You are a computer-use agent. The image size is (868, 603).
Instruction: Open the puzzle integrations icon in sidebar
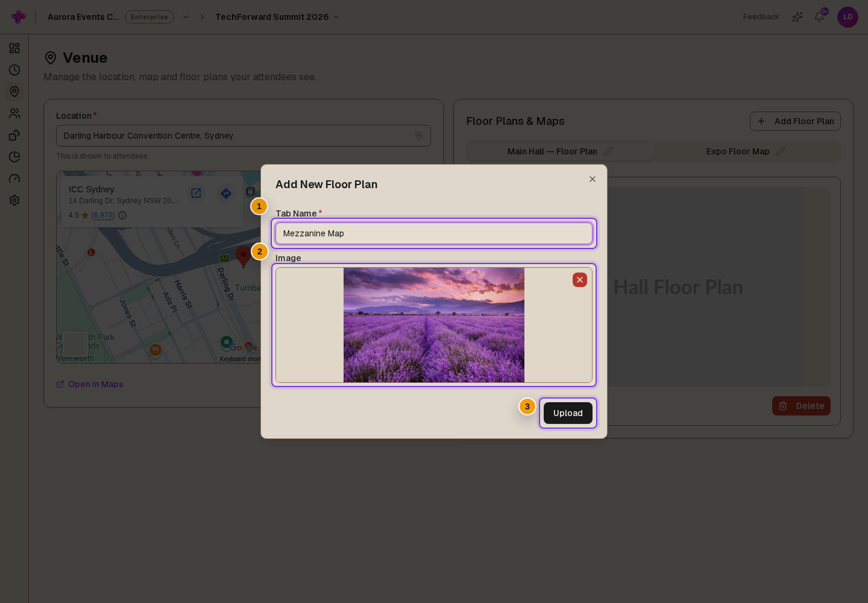pos(14,135)
